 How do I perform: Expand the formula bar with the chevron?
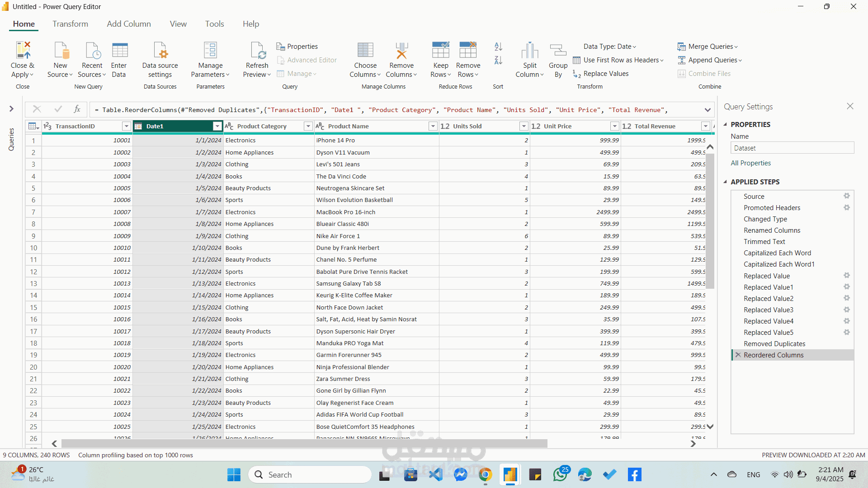tap(707, 110)
